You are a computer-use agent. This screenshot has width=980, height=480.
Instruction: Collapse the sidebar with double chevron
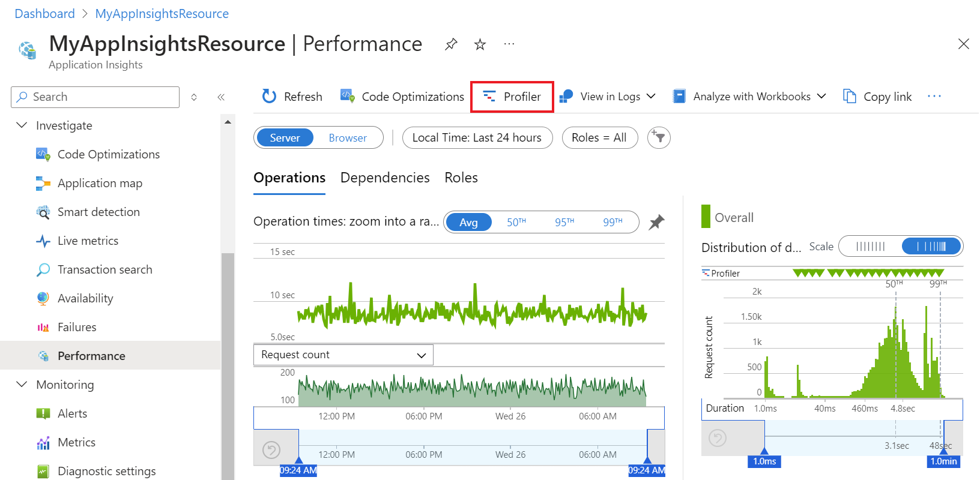pos(221,97)
